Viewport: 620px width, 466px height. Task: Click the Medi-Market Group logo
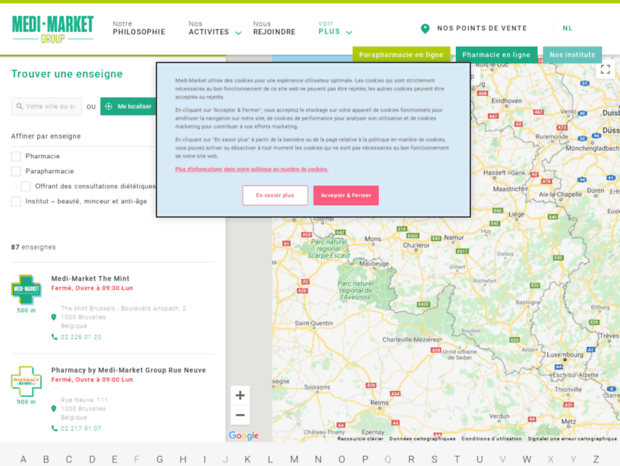tap(53, 29)
